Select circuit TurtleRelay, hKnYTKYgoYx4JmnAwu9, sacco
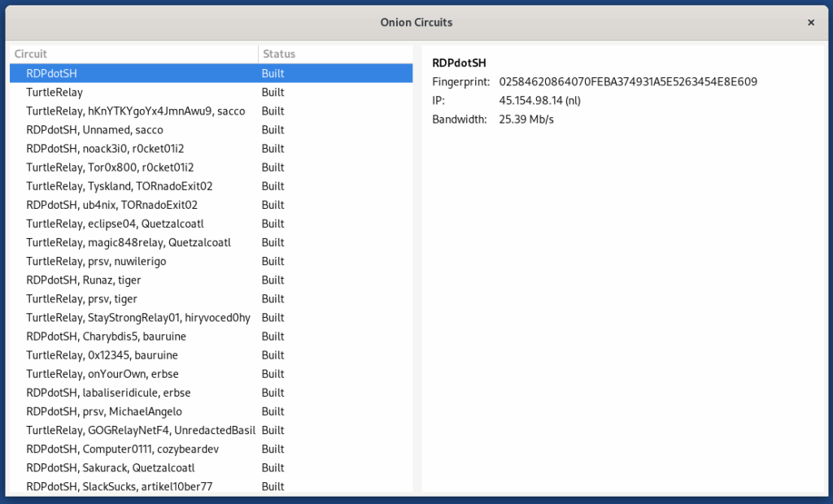The height and width of the screenshot is (504, 833). 135,111
